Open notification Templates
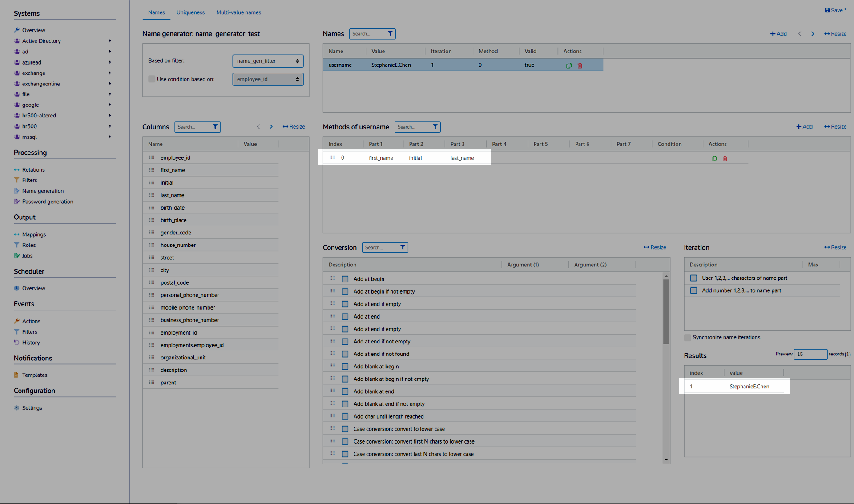The image size is (854, 504). click(30, 375)
